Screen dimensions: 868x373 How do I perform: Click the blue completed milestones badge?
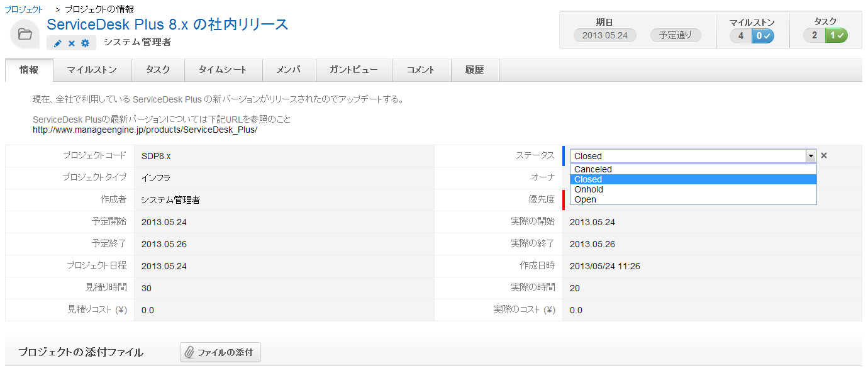tap(762, 36)
